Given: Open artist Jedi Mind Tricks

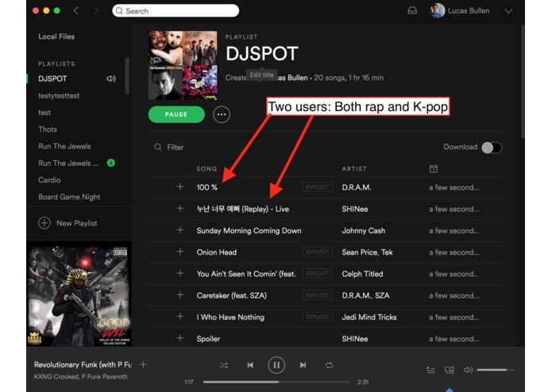Looking at the screenshot, I should click(369, 317).
